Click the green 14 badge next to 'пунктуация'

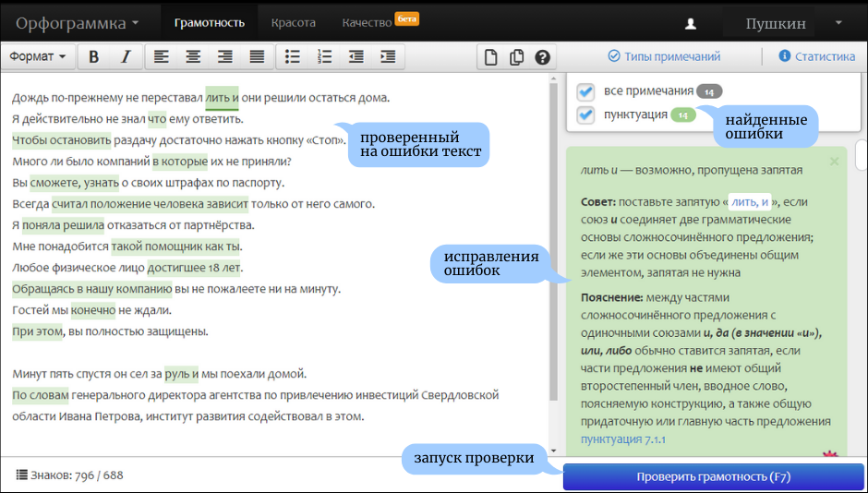(683, 115)
